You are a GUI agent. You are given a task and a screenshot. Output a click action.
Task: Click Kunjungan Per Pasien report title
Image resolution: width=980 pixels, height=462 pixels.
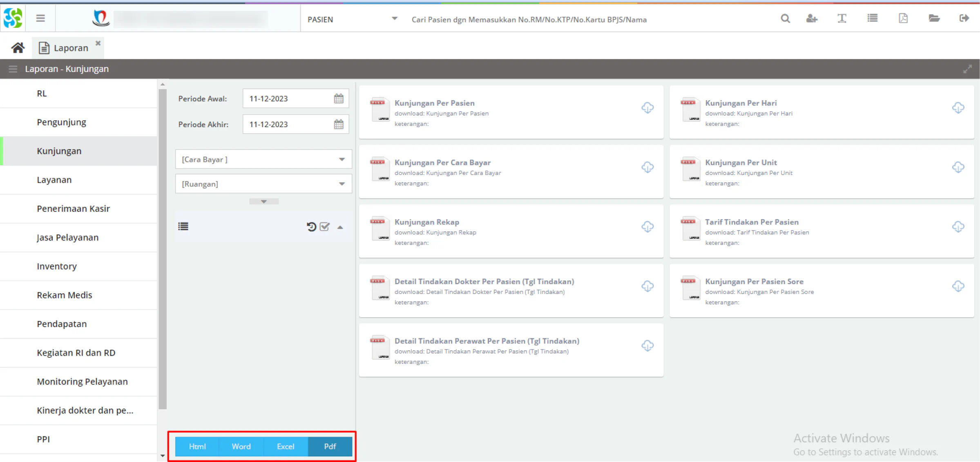(x=434, y=103)
